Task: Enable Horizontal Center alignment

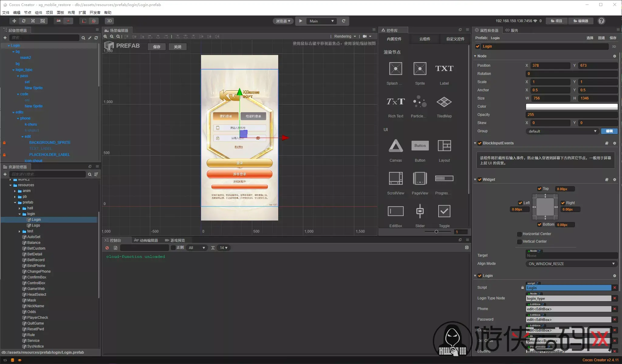Action: pos(519,234)
